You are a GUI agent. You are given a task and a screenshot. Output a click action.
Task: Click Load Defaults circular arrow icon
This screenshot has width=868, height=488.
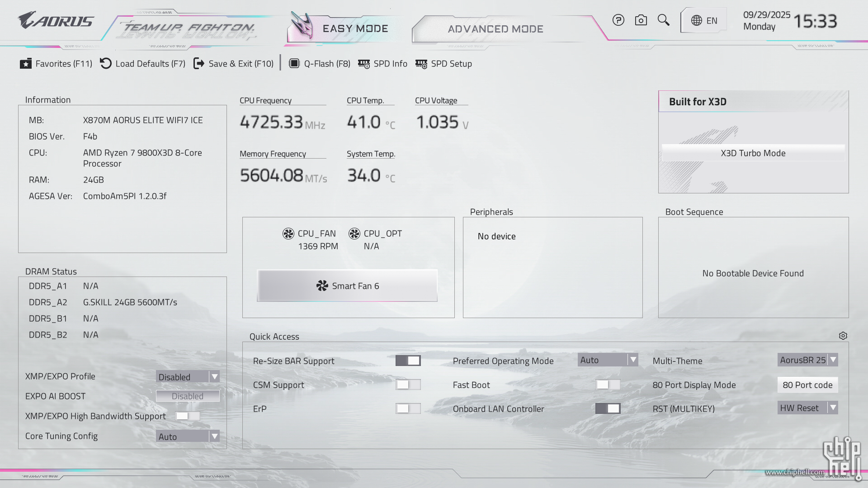(x=106, y=64)
